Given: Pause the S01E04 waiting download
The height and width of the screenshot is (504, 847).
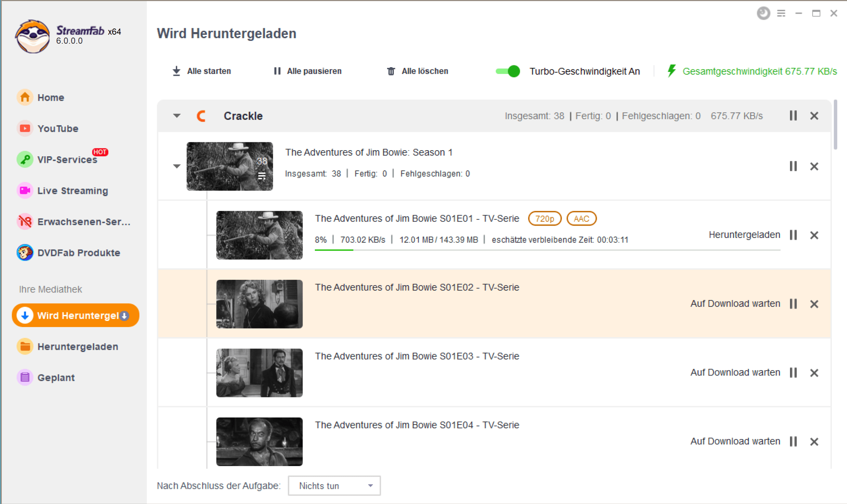Looking at the screenshot, I should [x=793, y=442].
